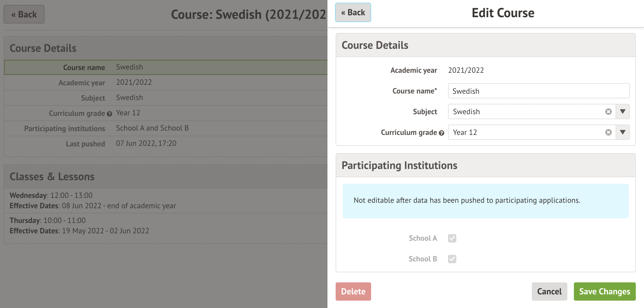Expand the Curriculum grade dropdown arrow
The width and height of the screenshot is (644, 308).
point(622,132)
